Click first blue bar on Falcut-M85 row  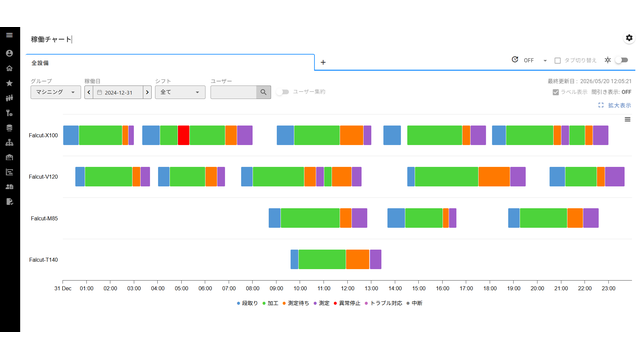pos(275,218)
